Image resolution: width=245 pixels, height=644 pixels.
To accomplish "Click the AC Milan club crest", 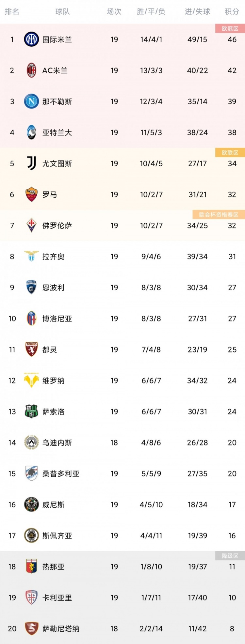I will coord(31,70).
